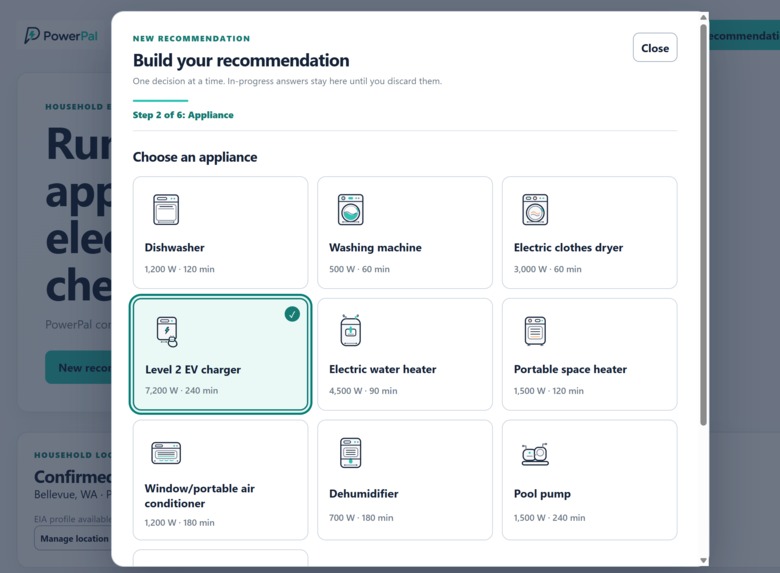This screenshot has height=573, width=780.
Task: Choose the Dehumidifier label
Action: 364,494
